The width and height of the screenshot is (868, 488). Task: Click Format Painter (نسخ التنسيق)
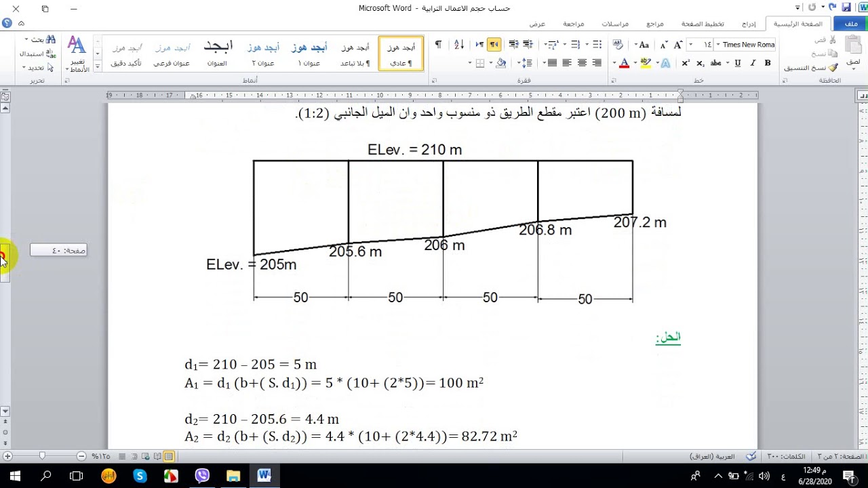coord(811,68)
